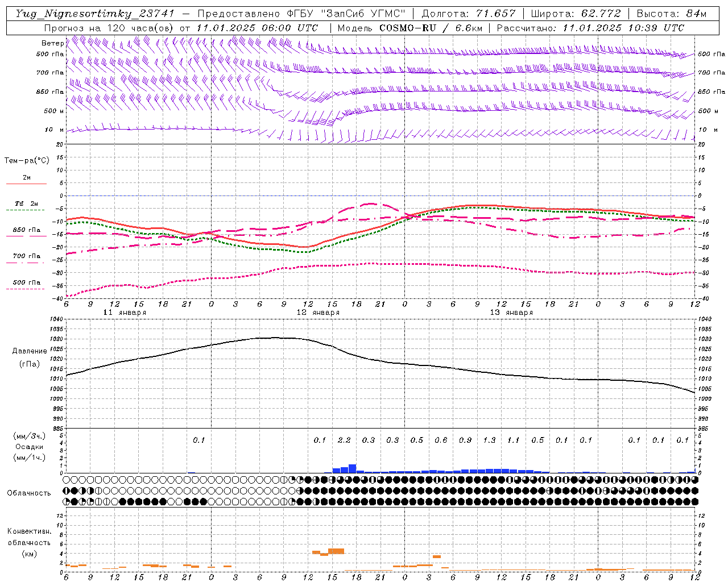
Task: Click the date label 11 января
Action: pos(125,313)
